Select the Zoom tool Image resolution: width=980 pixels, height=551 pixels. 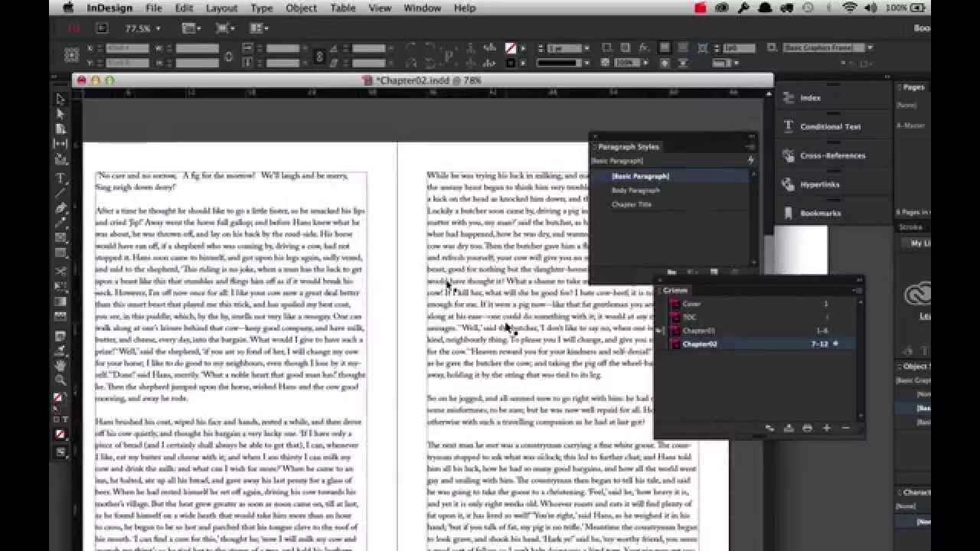60,380
